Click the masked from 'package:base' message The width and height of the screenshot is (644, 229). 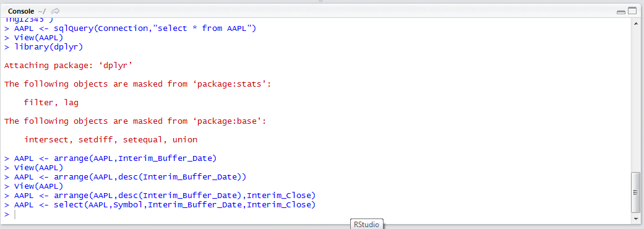coord(135,121)
